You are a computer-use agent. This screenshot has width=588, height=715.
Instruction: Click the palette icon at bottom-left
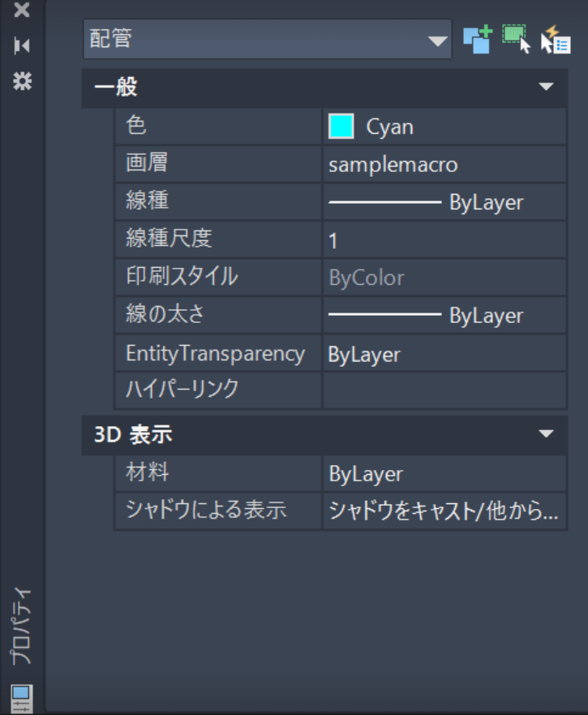pyautogui.click(x=21, y=696)
